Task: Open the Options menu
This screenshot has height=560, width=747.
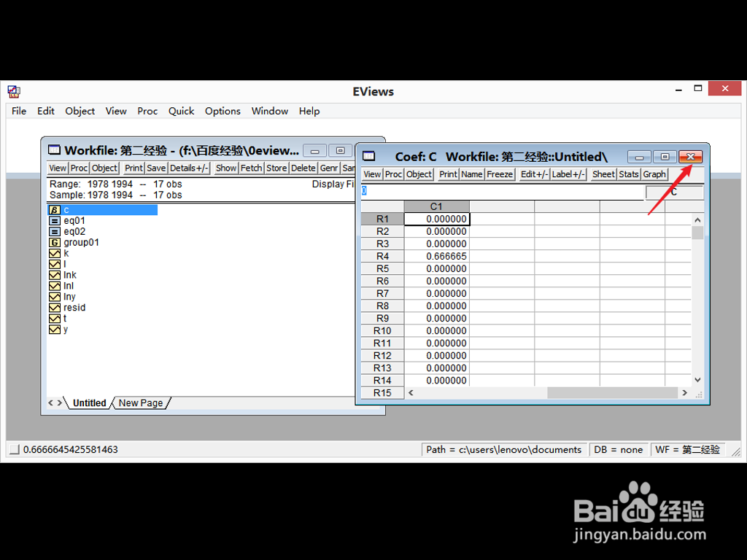Action: click(x=222, y=111)
